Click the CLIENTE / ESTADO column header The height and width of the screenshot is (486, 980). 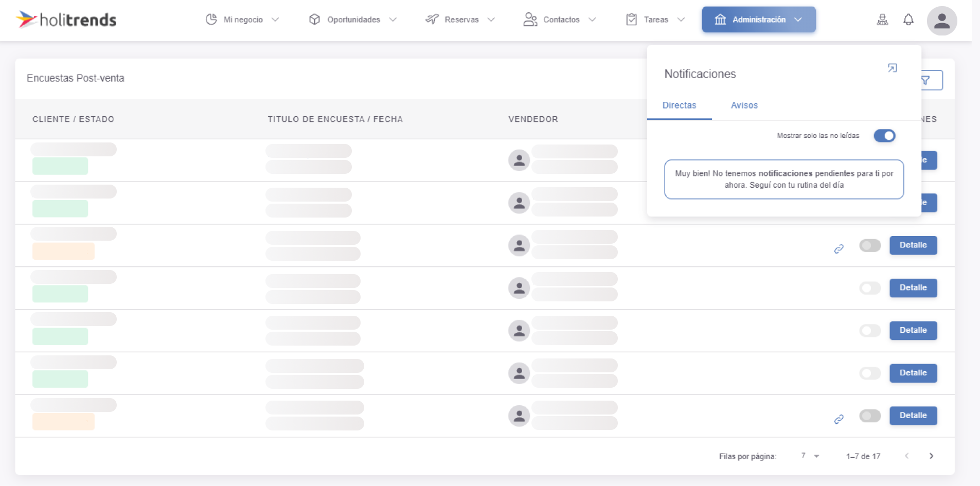pyautogui.click(x=73, y=119)
